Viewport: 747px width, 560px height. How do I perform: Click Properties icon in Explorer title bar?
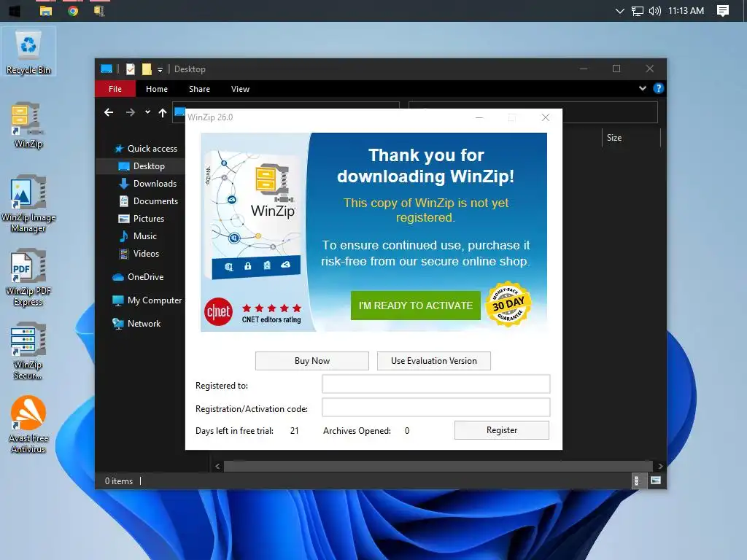pos(130,69)
